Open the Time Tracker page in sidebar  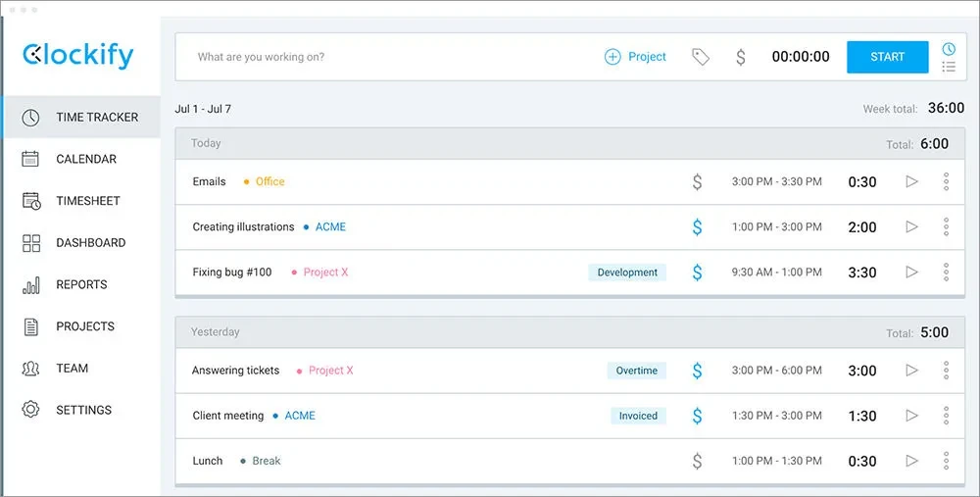tap(80, 118)
